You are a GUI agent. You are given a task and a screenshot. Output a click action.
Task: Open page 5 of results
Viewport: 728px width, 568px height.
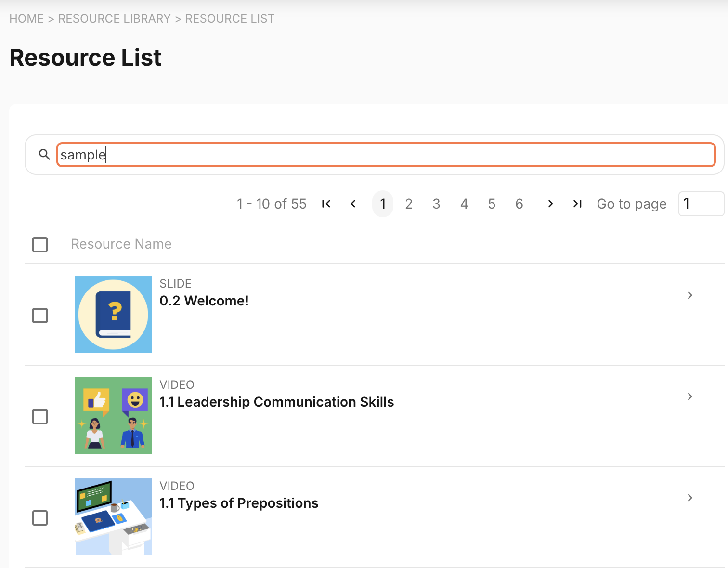tap(492, 204)
